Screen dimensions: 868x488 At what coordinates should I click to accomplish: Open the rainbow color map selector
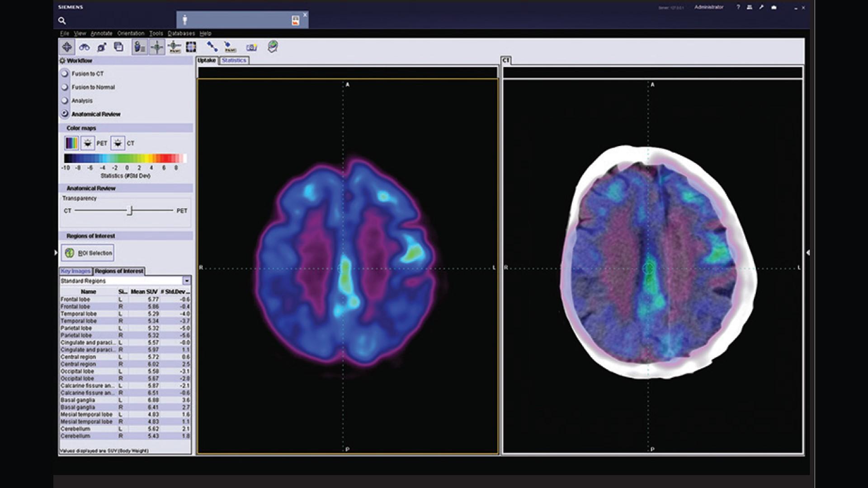71,143
